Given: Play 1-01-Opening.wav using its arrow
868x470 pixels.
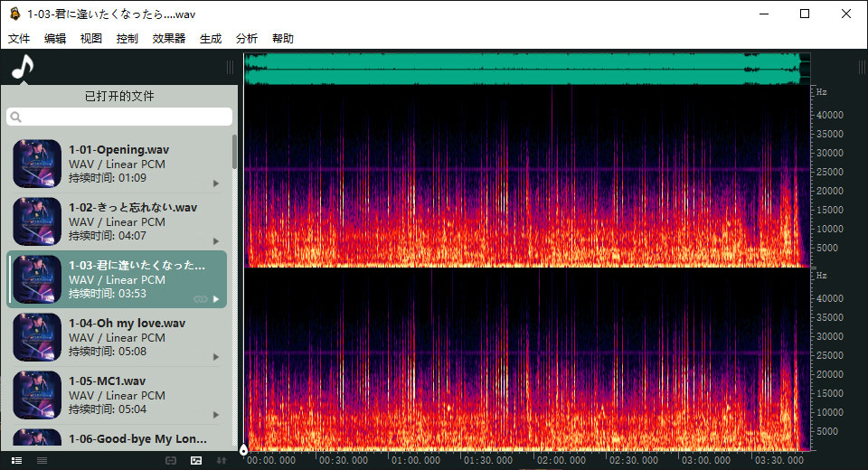Looking at the screenshot, I should coord(216,183).
